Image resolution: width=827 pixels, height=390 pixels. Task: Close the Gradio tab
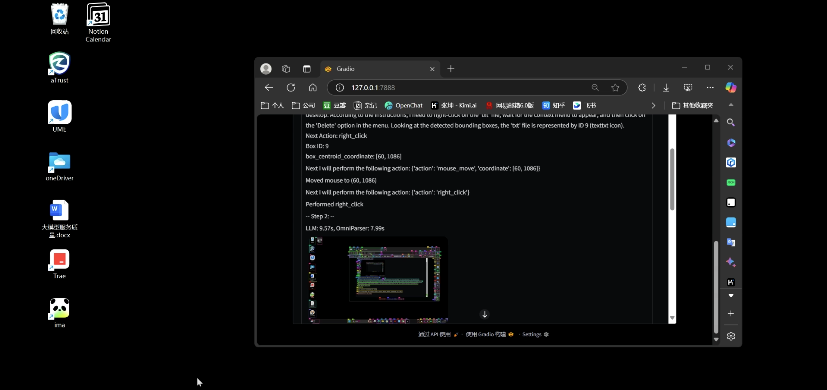(x=432, y=69)
